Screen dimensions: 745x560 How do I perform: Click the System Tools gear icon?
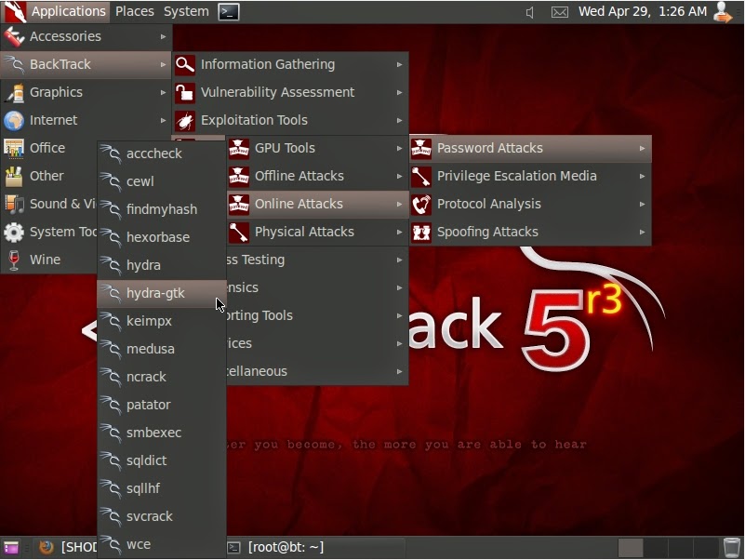[x=14, y=232]
